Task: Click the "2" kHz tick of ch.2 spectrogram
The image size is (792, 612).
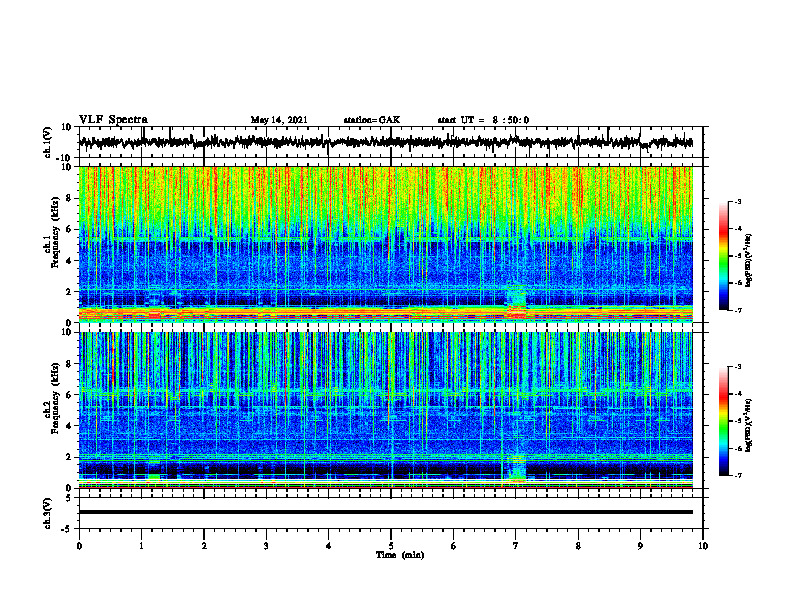Action: tap(69, 457)
